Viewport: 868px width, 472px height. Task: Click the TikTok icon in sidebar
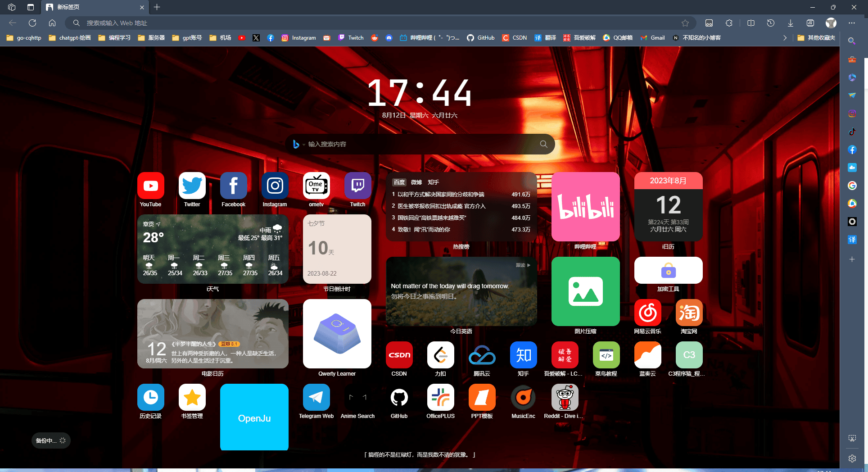pos(852,132)
